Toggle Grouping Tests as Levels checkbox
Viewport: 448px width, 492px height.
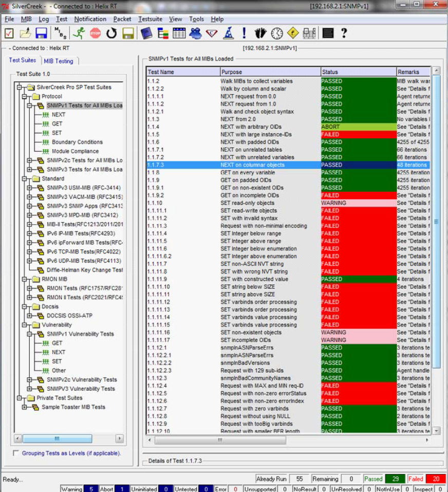point(16,453)
